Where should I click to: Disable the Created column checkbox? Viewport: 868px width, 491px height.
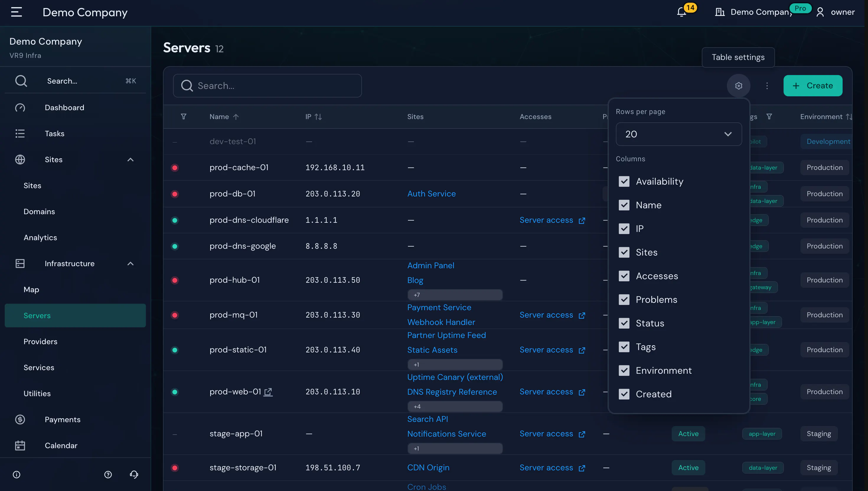pos(624,394)
